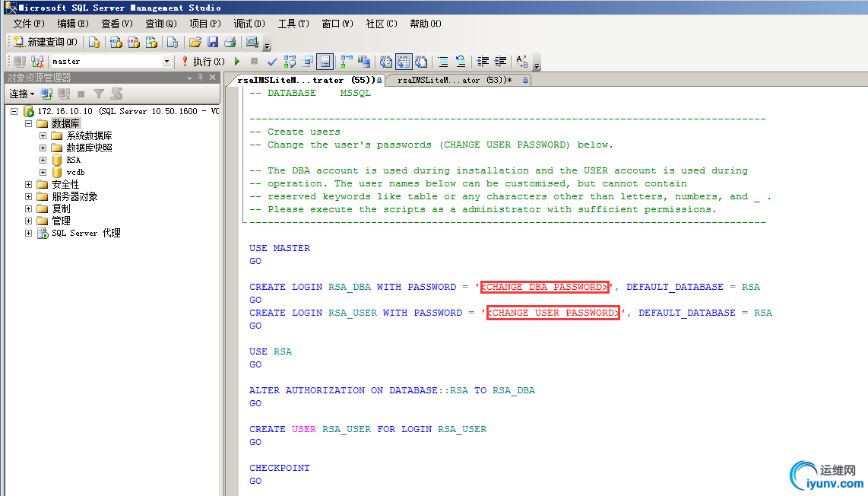Open the Debug (调试) menu
This screenshot has height=496, width=868.
(249, 24)
